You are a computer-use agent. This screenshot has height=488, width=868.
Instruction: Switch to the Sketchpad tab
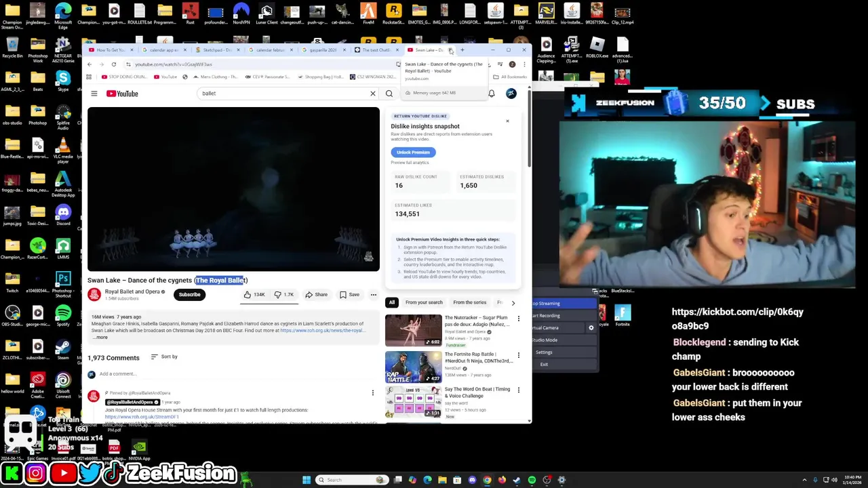(x=216, y=50)
